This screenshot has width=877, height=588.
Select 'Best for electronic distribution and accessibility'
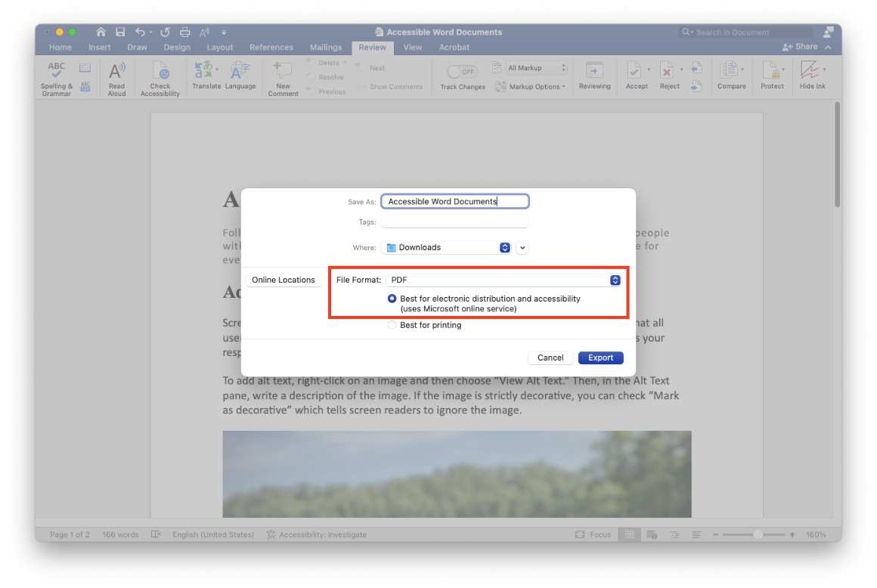392,299
